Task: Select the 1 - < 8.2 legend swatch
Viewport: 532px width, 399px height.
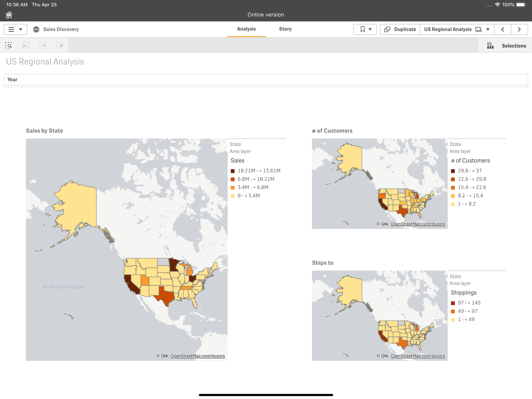Action: pos(453,204)
